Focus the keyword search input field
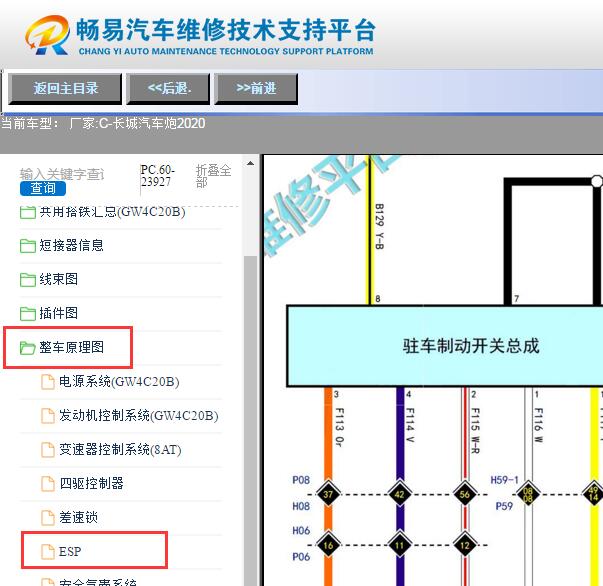The image size is (603, 586). click(62, 174)
